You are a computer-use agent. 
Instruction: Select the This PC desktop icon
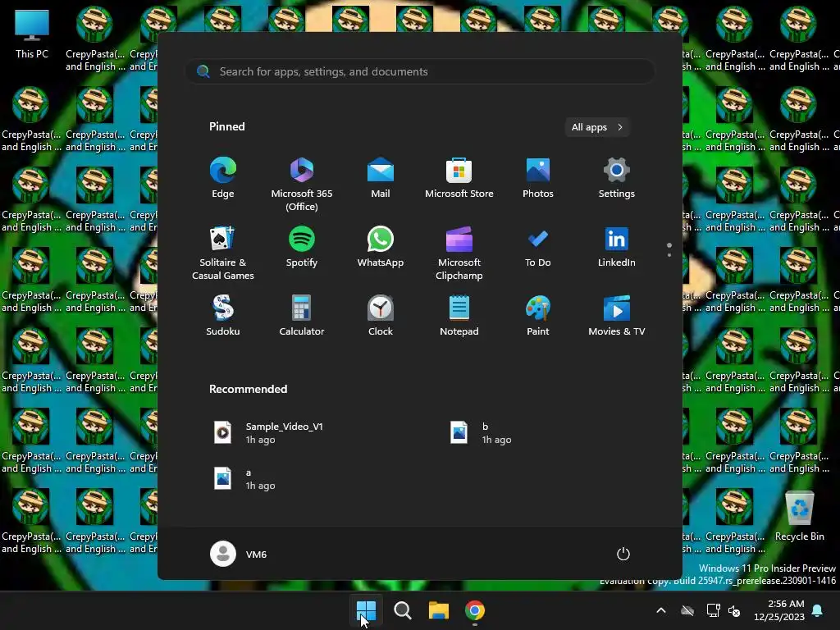point(32,34)
